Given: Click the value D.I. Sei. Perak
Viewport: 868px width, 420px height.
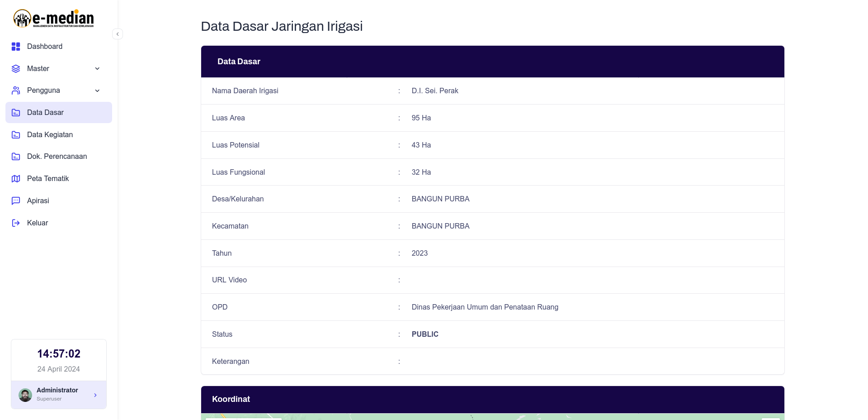Looking at the screenshot, I should [435, 91].
